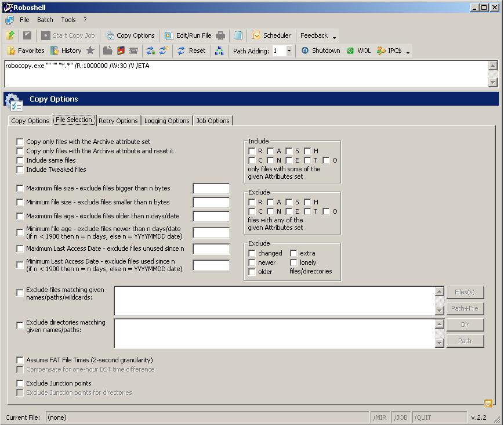Click the IPC$ toolbar button
Viewport: 504px width, 425px height.
click(389, 51)
